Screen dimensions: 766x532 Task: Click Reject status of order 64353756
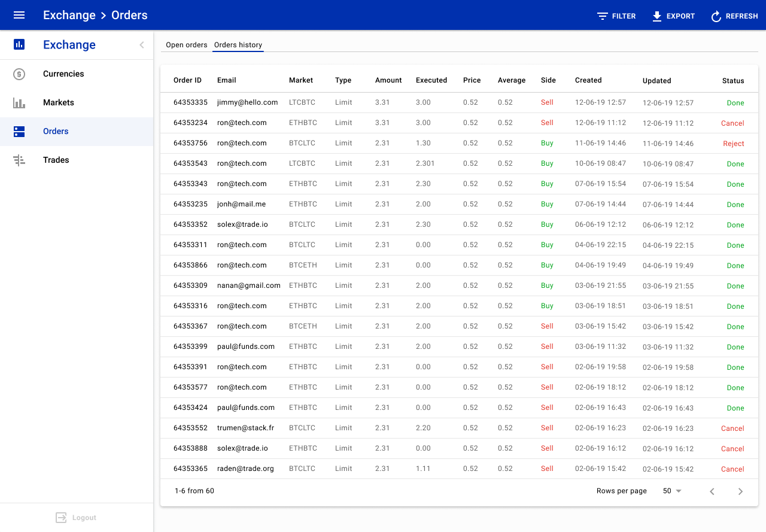(x=734, y=144)
